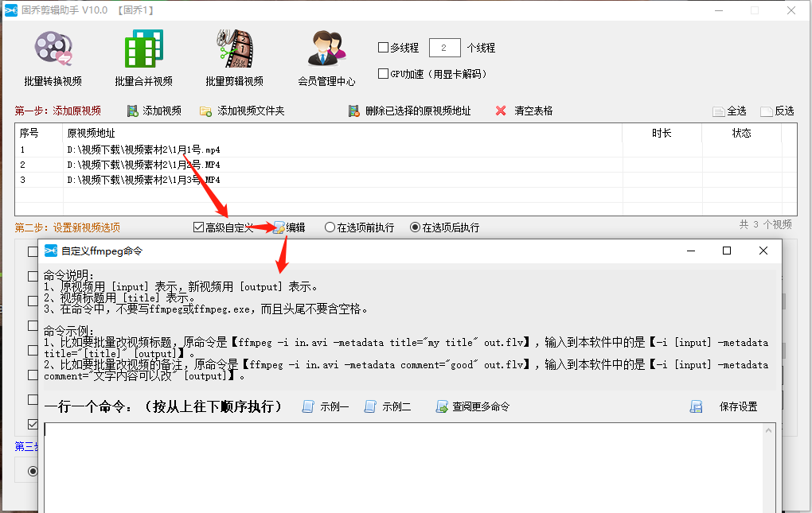Select row 1 video 1月1号.mp4
The height and width of the screenshot is (513, 812).
405,150
